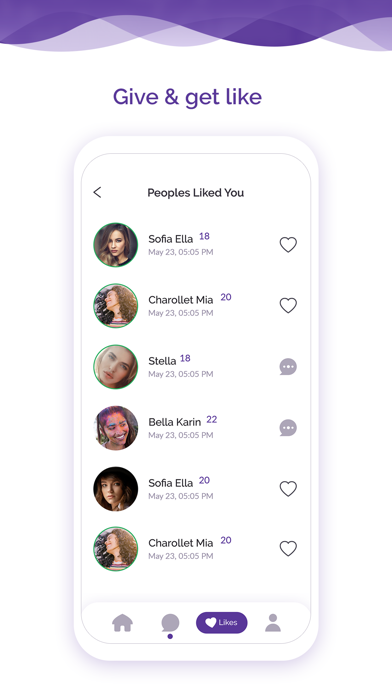
Task: Select the name Bella Karin
Action: tap(174, 422)
